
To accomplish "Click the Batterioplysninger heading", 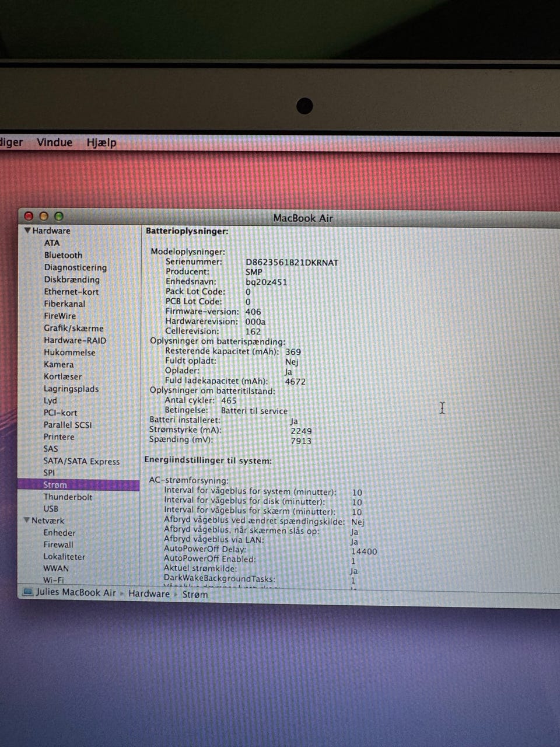I will click(187, 231).
